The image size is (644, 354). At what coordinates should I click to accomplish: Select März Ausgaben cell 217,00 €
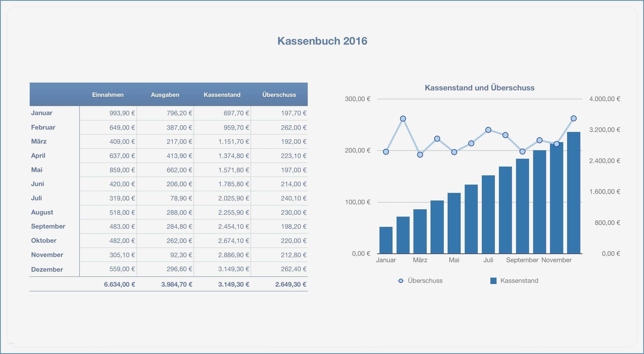(x=179, y=142)
